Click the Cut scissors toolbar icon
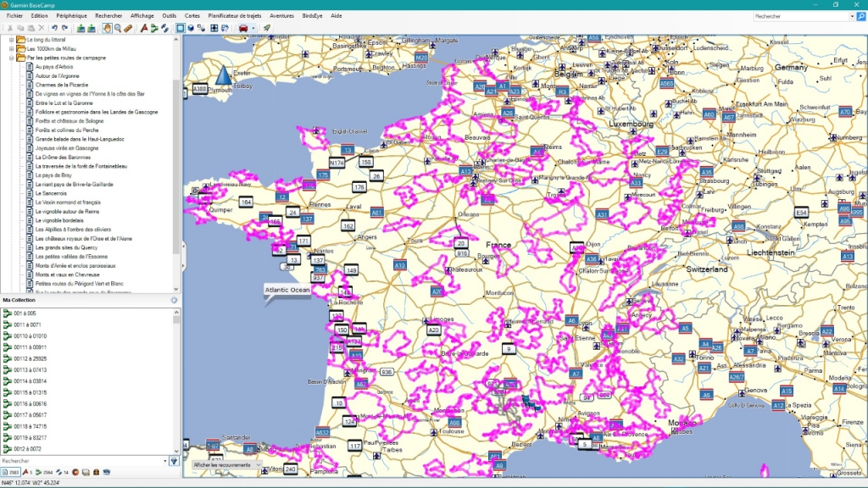 10,28
